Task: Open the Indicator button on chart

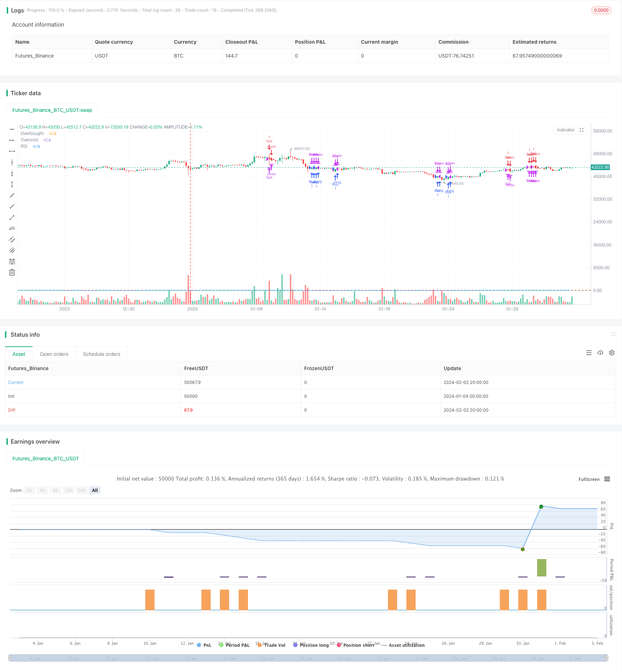Action: tap(566, 130)
